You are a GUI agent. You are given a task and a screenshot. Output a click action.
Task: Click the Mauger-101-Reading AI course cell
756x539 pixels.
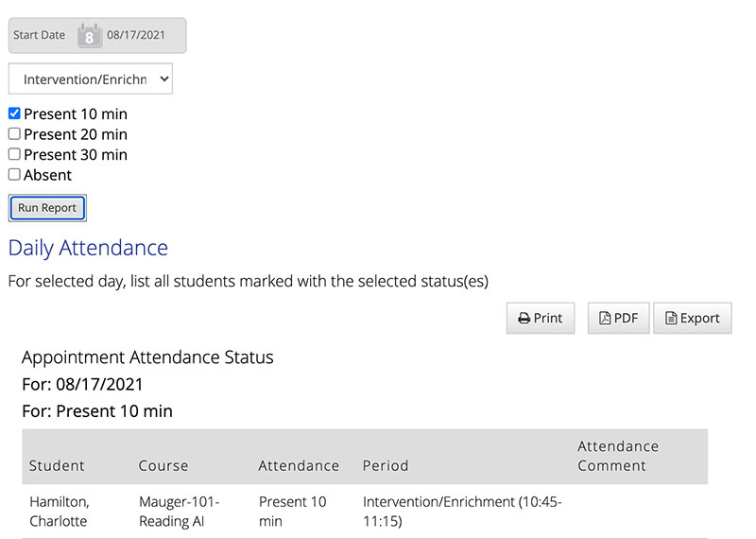180,512
